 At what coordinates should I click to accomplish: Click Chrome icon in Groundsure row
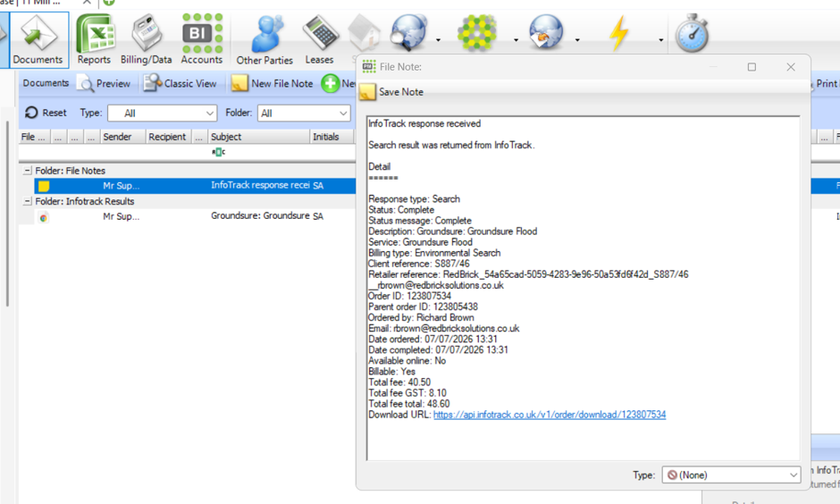pyautogui.click(x=44, y=217)
